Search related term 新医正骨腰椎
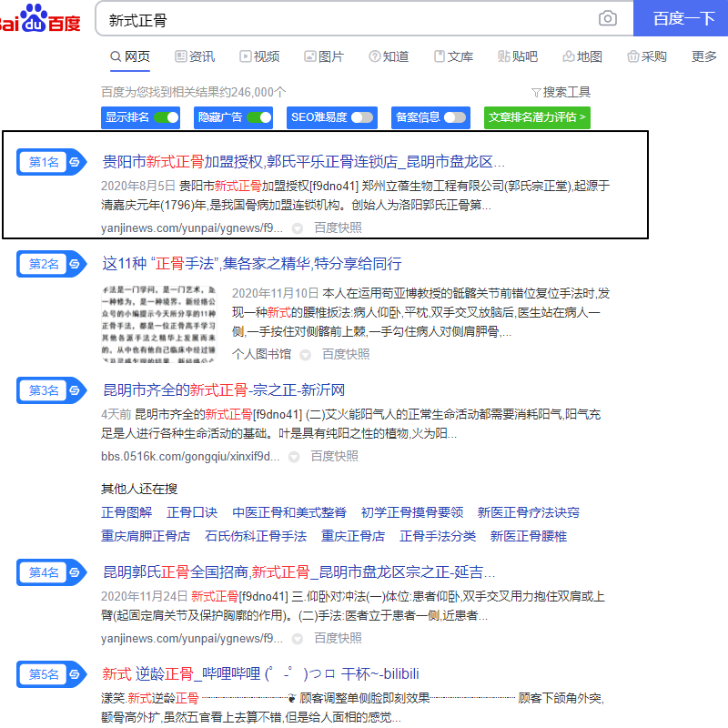 [x=529, y=536]
